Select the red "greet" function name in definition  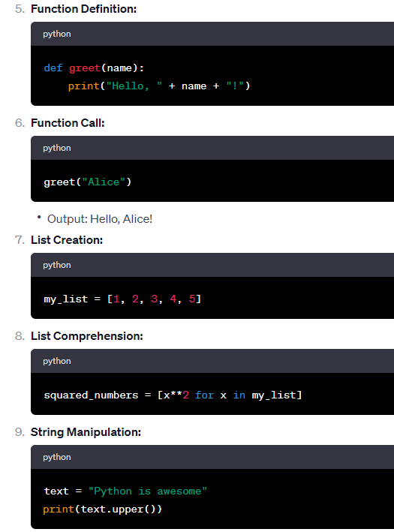click(85, 68)
